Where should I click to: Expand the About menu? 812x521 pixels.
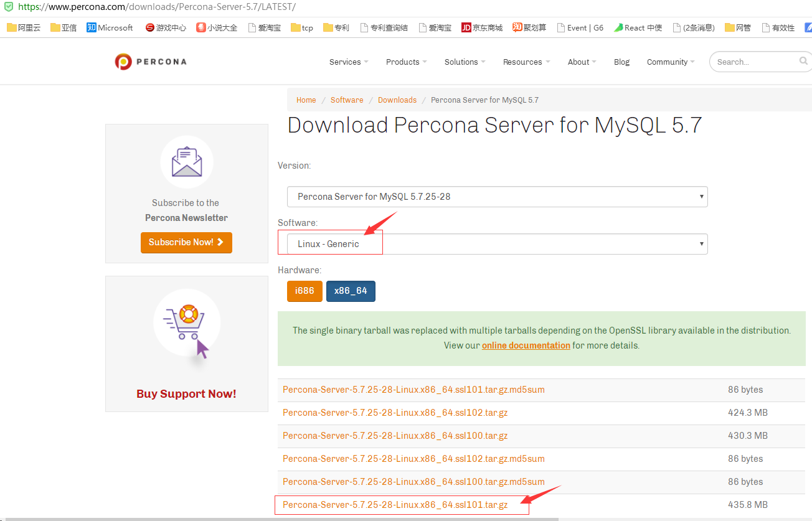pyautogui.click(x=582, y=62)
